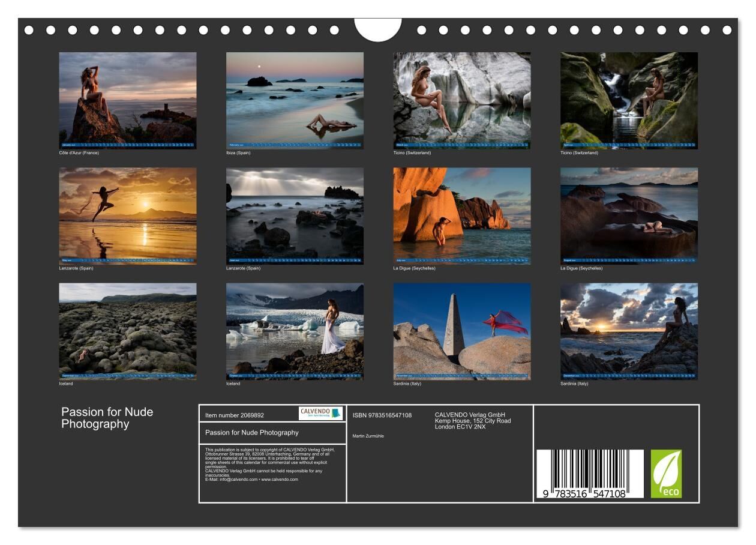
Task: Click the item number 2069892 text
Action: 235,415
